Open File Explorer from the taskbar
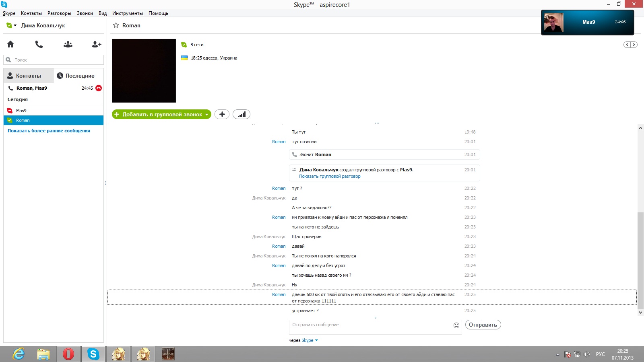The image size is (644, 362). (43, 354)
